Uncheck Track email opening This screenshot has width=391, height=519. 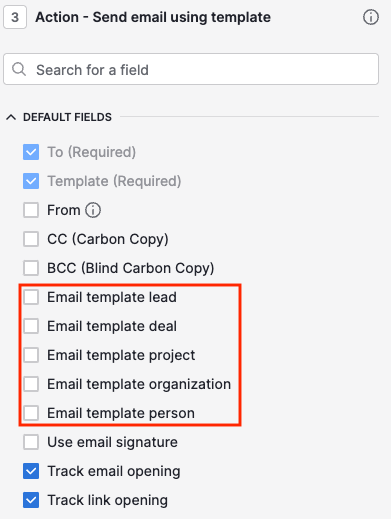[31, 471]
